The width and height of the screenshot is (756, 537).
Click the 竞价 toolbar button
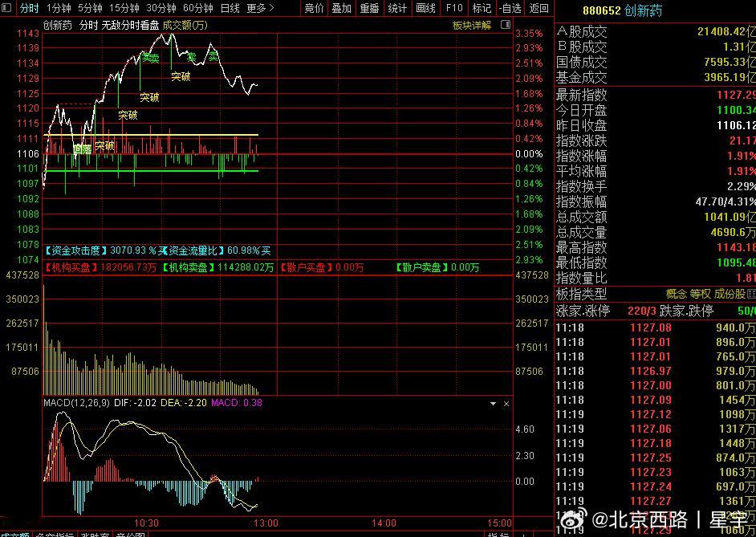click(315, 8)
